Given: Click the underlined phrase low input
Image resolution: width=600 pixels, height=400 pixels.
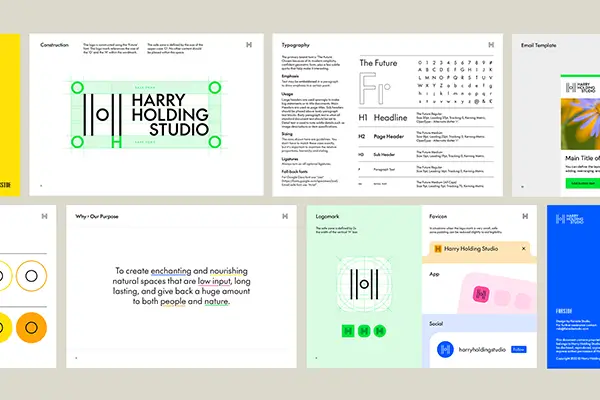Looking at the screenshot, I should pos(214,281).
